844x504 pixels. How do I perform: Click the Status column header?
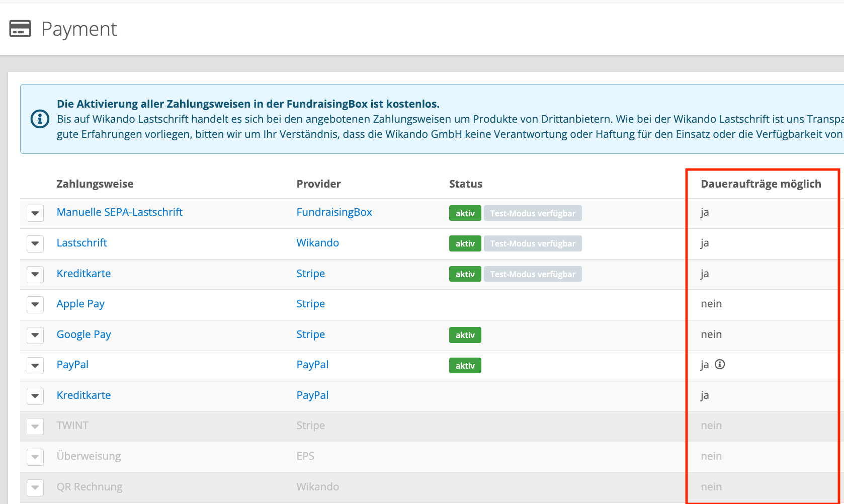point(466,184)
